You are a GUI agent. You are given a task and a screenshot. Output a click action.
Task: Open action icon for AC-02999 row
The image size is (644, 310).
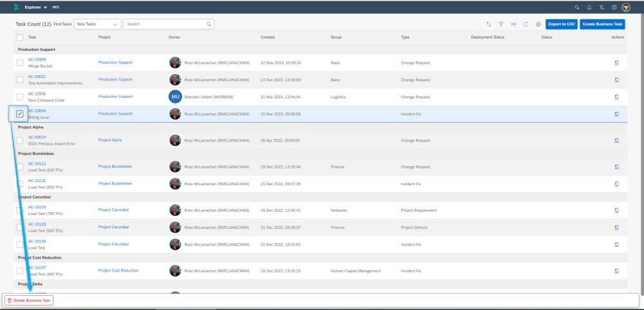pos(617,63)
